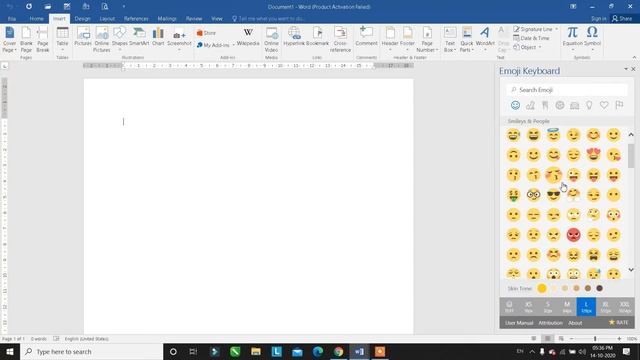Select the XS emoji size option

pyautogui.click(x=529, y=307)
